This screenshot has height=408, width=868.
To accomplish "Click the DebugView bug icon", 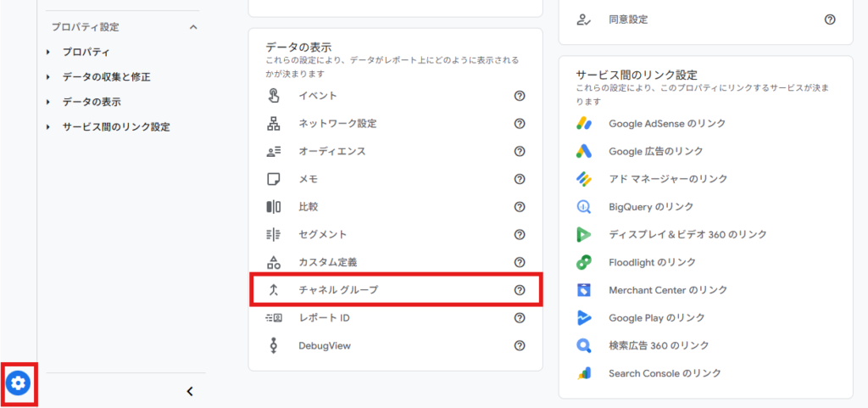I will click(273, 345).
